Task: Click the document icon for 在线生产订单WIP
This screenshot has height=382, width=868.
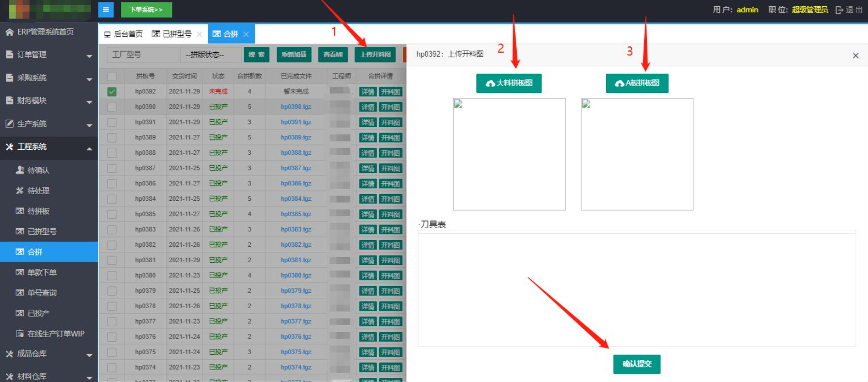Action: click(20, 333)
